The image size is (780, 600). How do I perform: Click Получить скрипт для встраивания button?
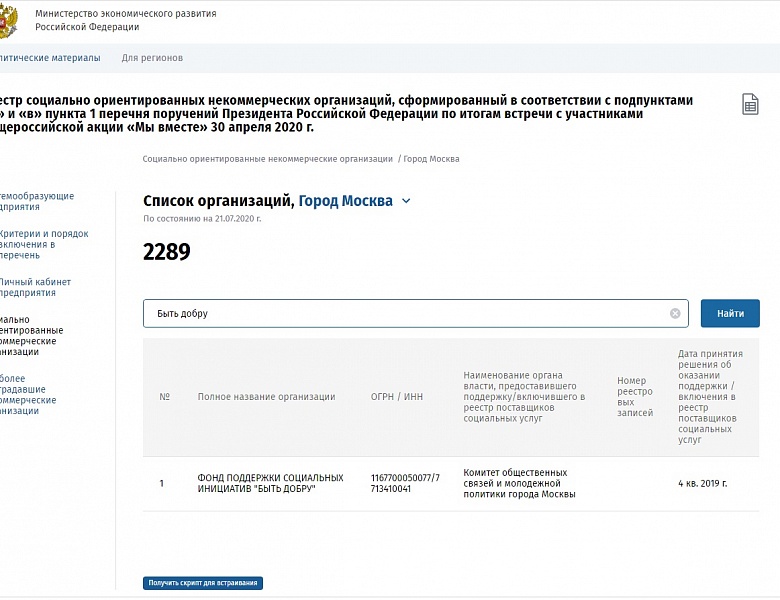pos(202,583)
